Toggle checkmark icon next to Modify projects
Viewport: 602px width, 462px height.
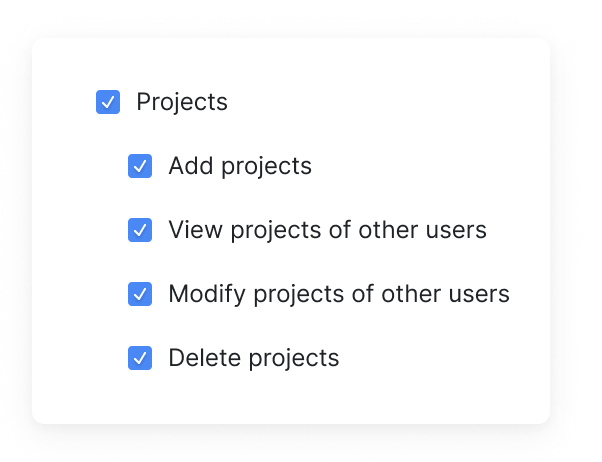(140, 294)
